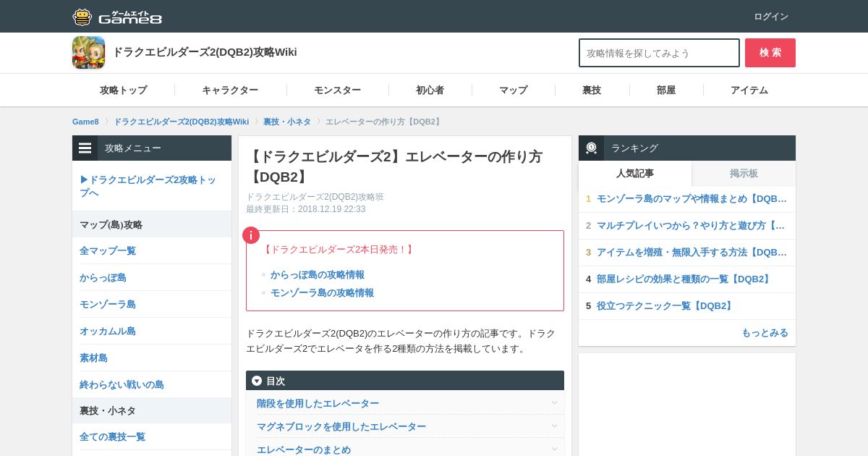Click the Dragon Quest Builders 2 game thumbnail icon
868x456 pixels.
pyautogui.click(x=88, y=52)
